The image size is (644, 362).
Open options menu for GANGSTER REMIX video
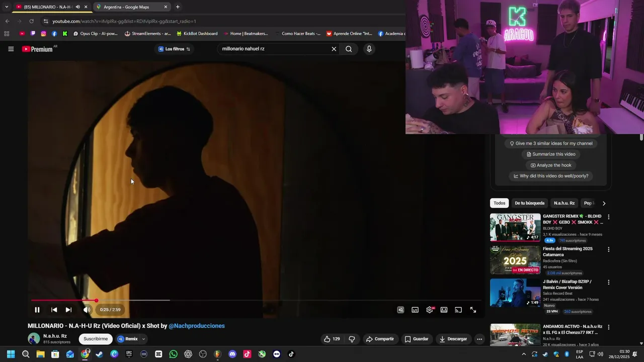pos(608,217)
